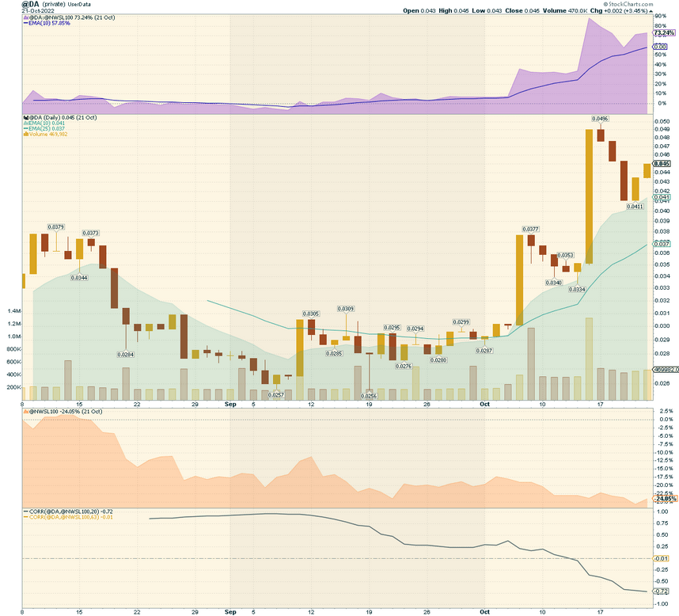Click the copyright symbol beside StockCharts.com
679x616 pixels.
(x=606, y=4)
